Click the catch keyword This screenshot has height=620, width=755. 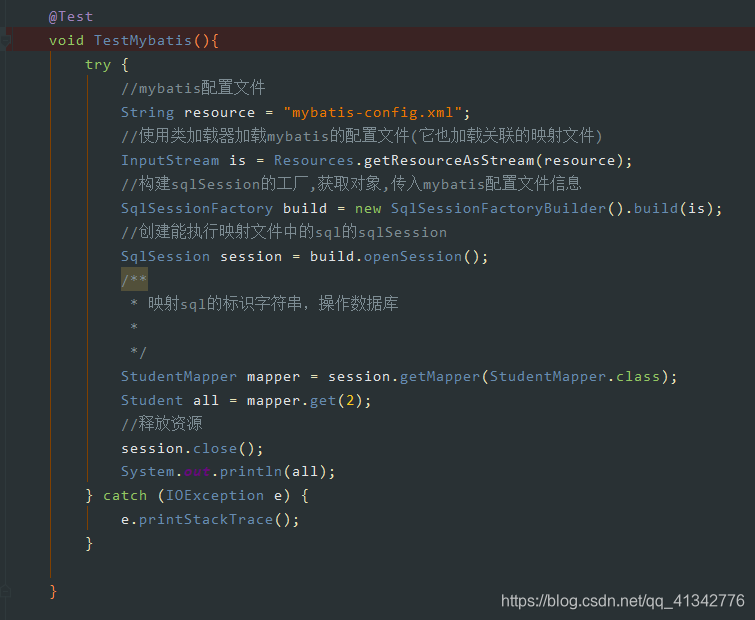[x=125, y=496]
